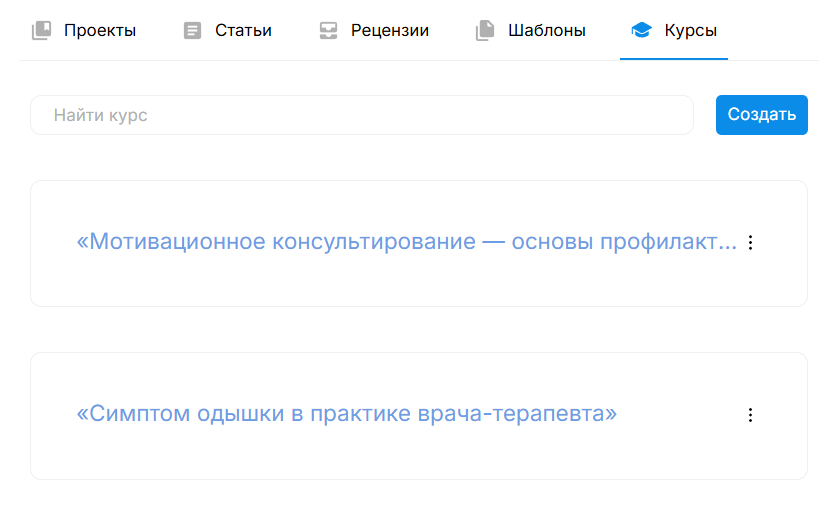Image resolution: width=839 pixels, height=508 pixels.
Task: Select the second course card container
Action: point(419,416)
